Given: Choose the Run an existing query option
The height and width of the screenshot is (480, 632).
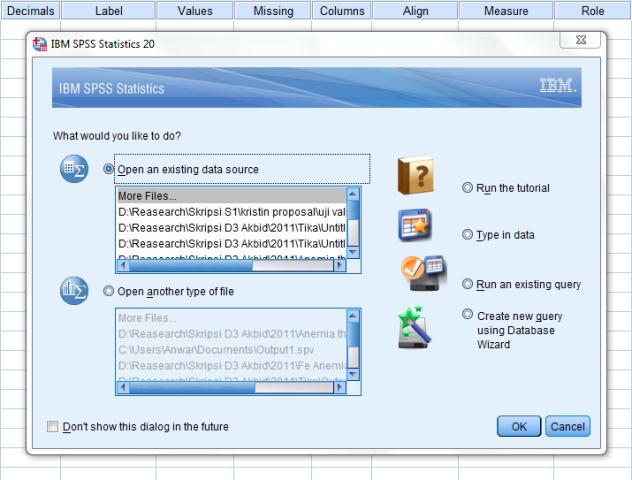Looking at the screenshot, I should (467, 284).
